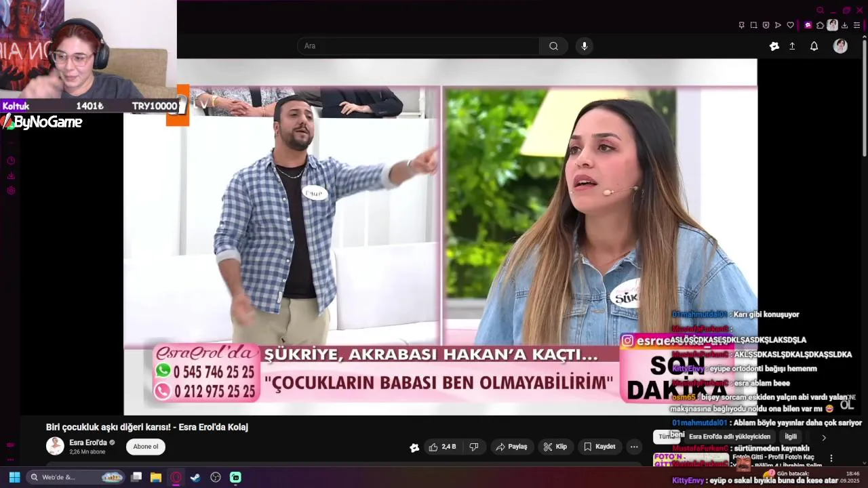This screenshot has width=868, height=488.
Task: Open the three-dot more actions button
Action: coord(634,447)
